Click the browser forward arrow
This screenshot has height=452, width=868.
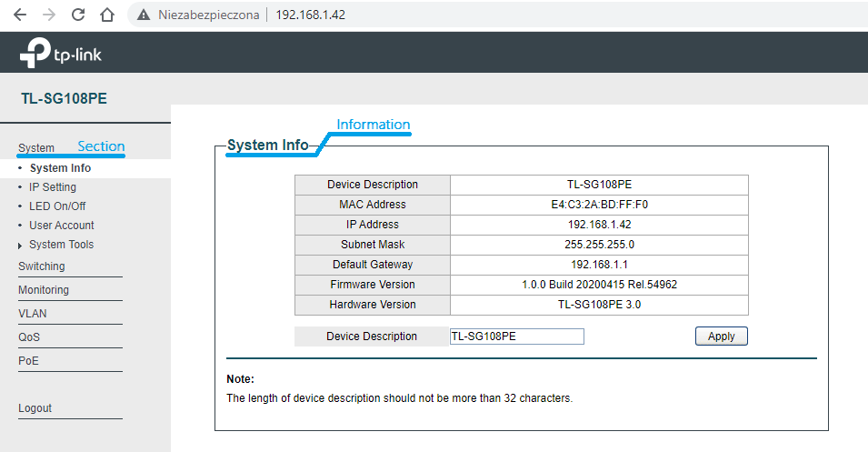click(49, 15)
